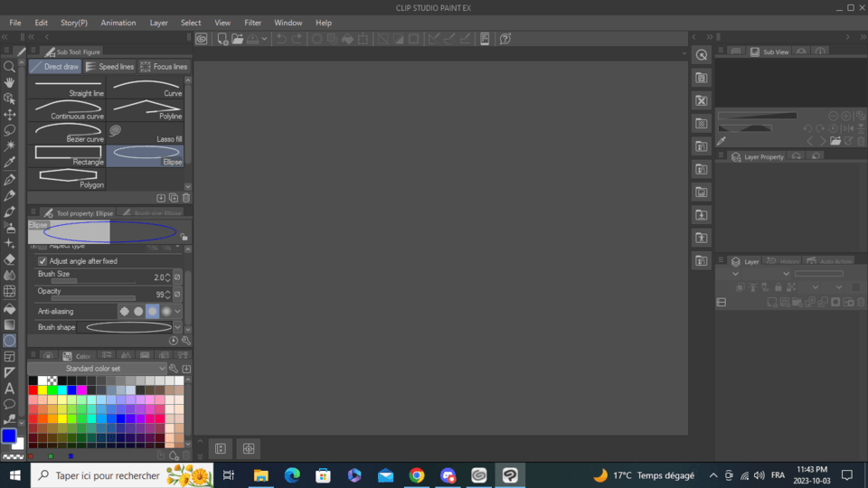Click the Windows search box
The image size is (868, 488).
click(122, 475)
